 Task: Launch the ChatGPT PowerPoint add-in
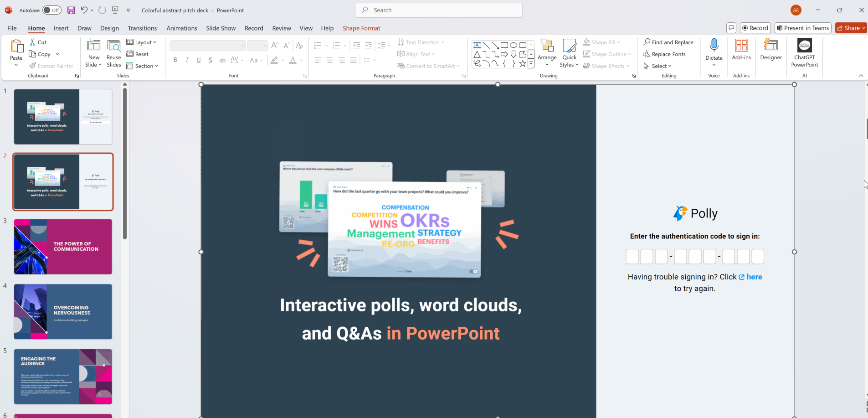[x=804, y=50]
